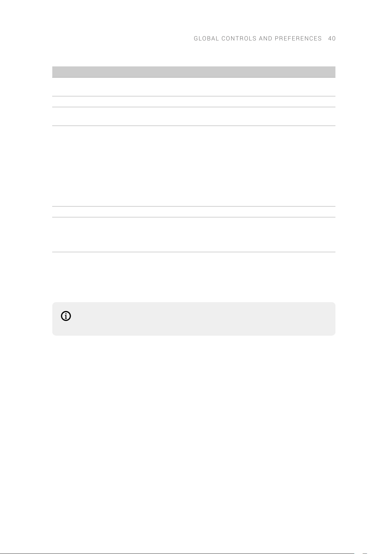Viewport: 392px width, 554px height.
Task: Click the circled info icon
Action: (x=66, y=316)
